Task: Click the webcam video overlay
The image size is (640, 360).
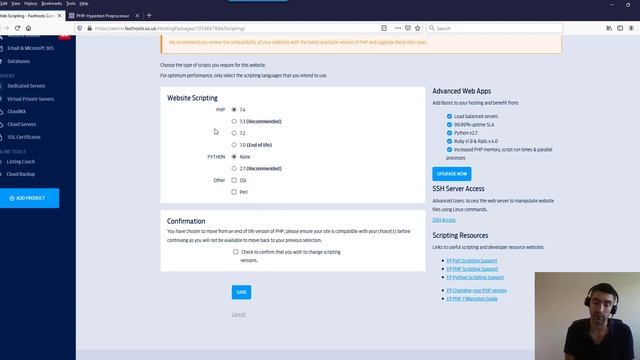Action: [587, 316]
